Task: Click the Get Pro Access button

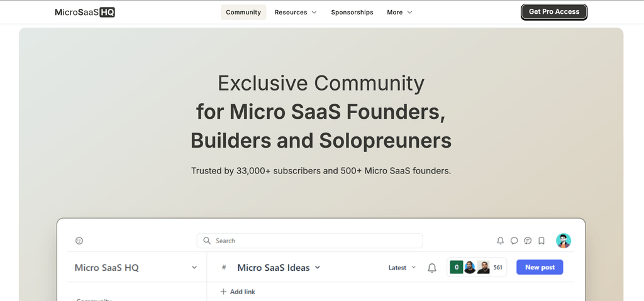Action: pos(554,12)
